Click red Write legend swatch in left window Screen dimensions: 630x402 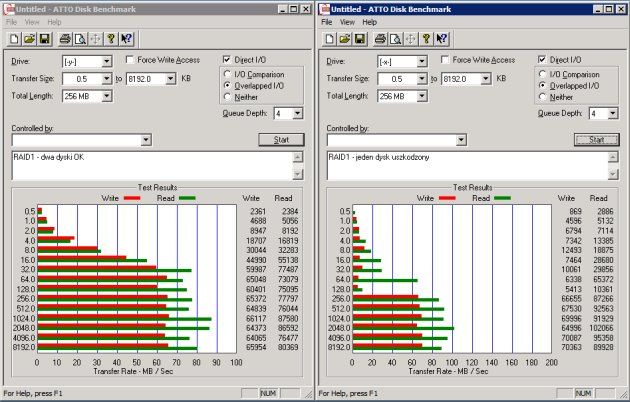(132, 198)
